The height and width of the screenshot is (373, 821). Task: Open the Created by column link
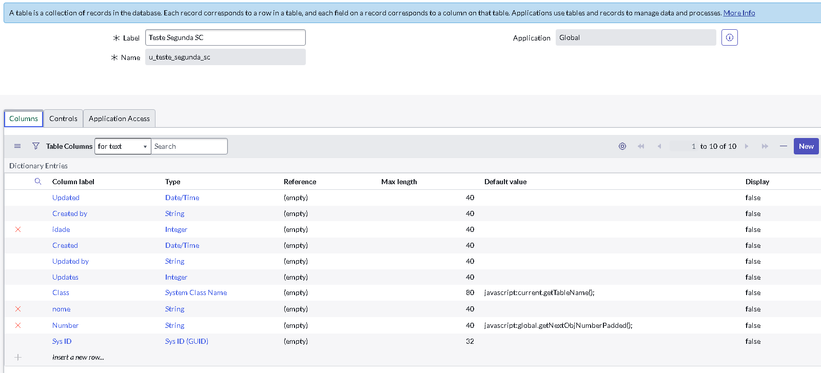[70, 214]
